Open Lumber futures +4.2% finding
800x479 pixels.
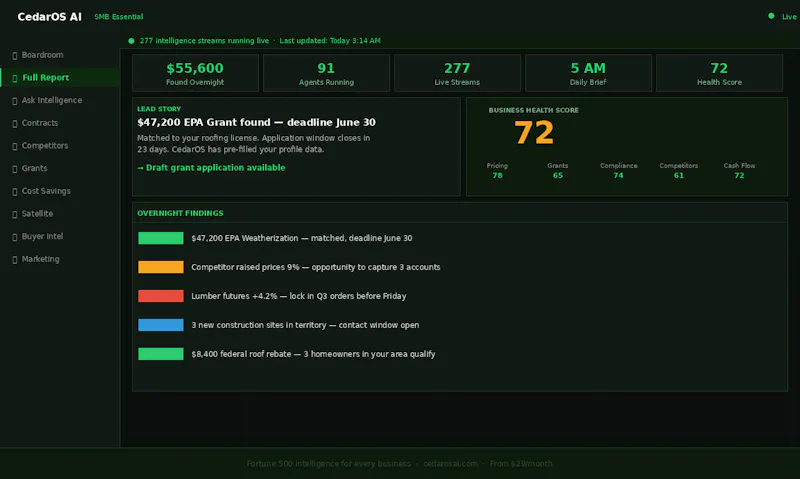point(298,296)
